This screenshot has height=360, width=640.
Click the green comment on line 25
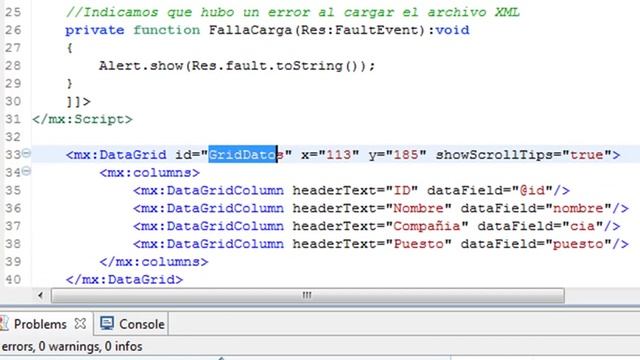pos(293,12)
